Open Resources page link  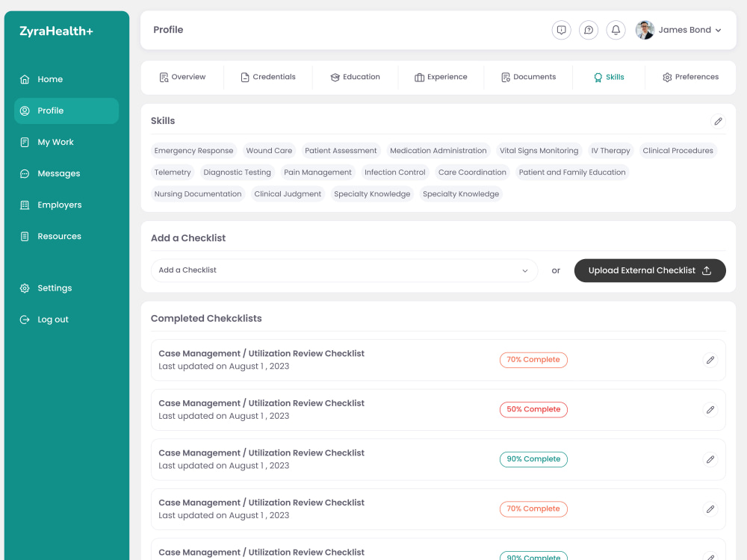click(x=60, y=237)
